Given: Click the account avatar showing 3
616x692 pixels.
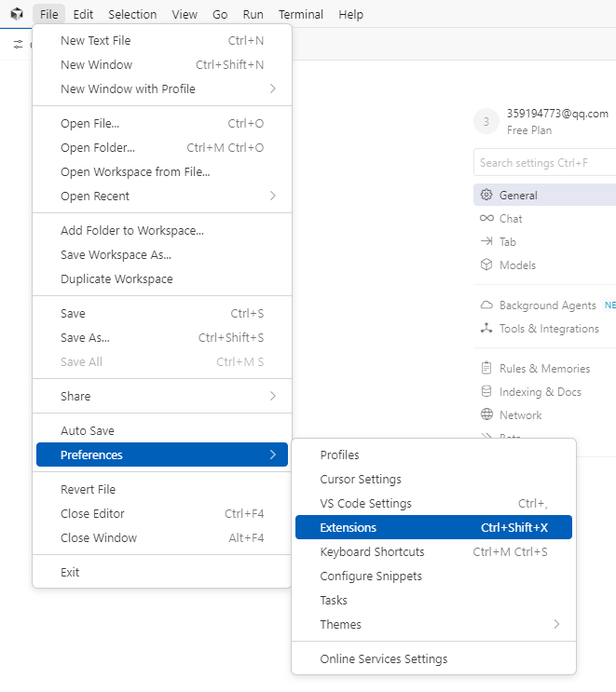Looking at the screenshot, I should point(486,121).
